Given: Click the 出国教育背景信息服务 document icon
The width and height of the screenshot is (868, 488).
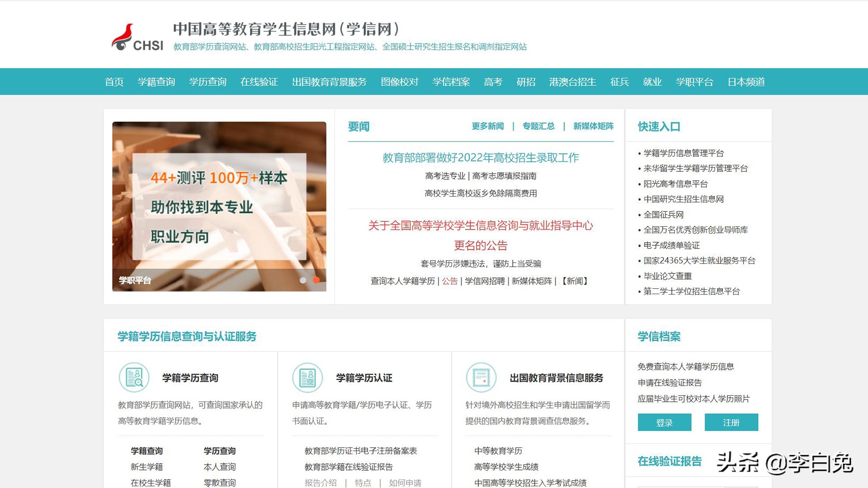Looking at the screenshot, I should (481, 378).
